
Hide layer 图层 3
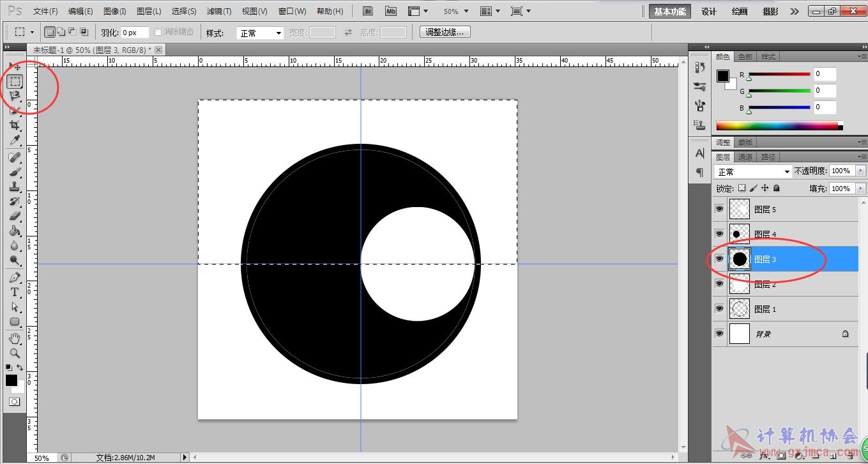(x=720, y=259)
